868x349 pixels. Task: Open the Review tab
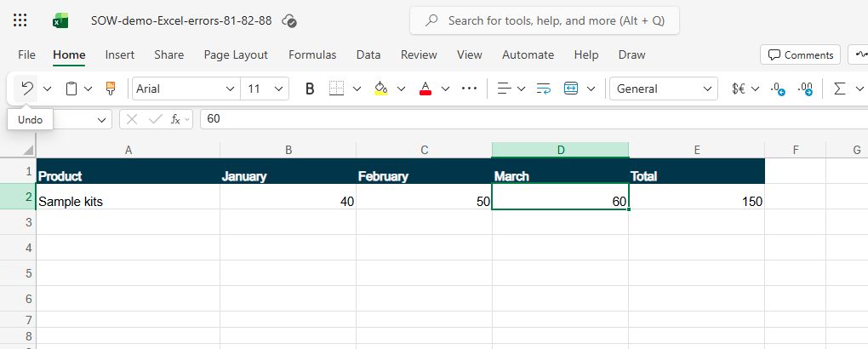click(x=419, y=54)
